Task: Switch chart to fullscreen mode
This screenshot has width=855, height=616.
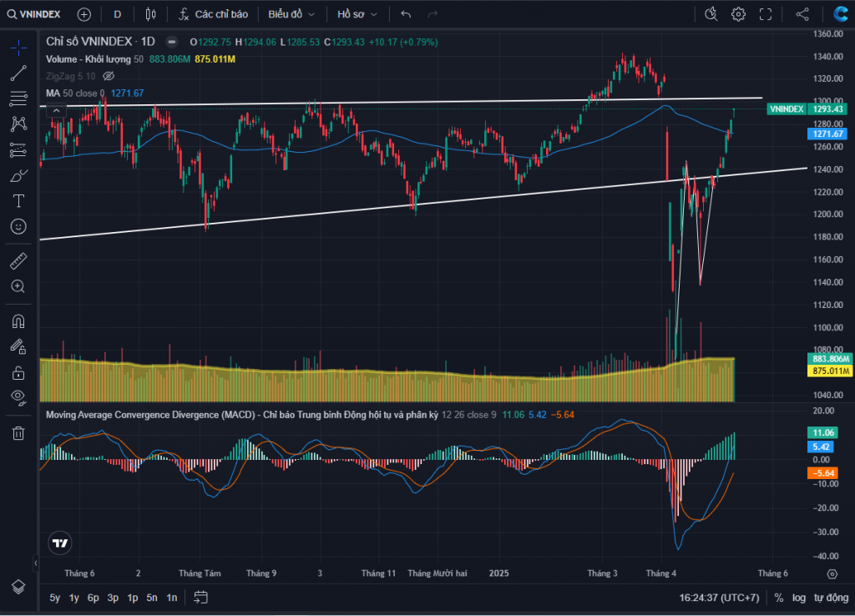Action: pos(766,14)
